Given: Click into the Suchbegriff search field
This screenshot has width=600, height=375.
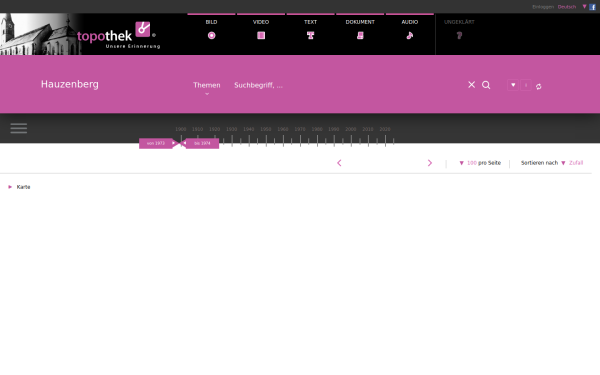Looking at the screenshot, I should click(344, 85).
